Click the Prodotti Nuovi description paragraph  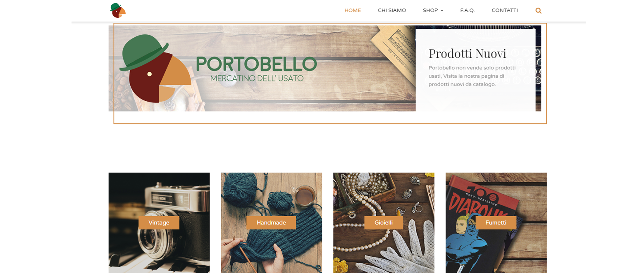coord(472,76)
